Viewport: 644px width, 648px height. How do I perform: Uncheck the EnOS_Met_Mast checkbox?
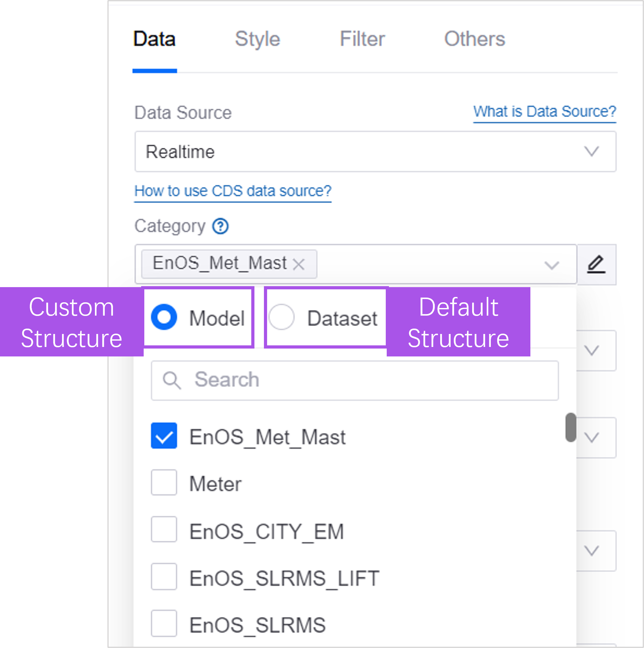164,436
